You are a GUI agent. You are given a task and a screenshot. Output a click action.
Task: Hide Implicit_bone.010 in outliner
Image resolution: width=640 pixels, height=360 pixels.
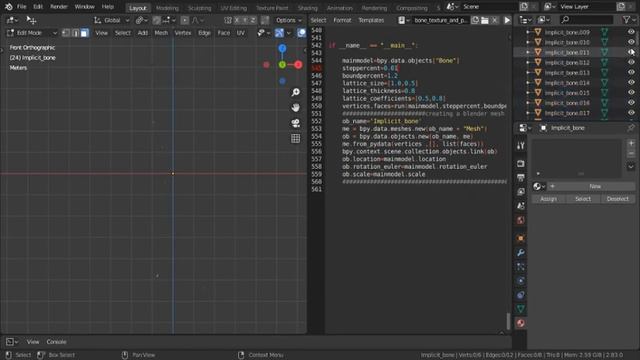tap(631, 42)
